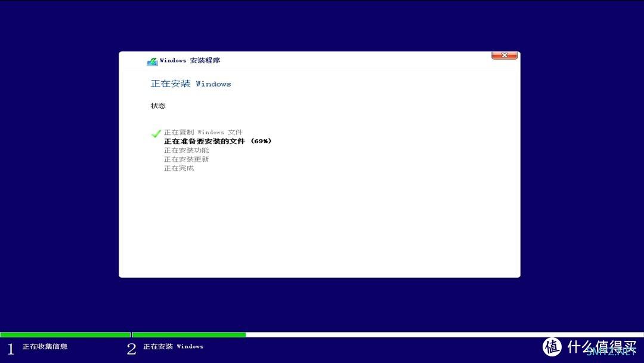This screenshot has width=644, height=363.
Task: Select the '正在复制 Windows 文件' status line
Action: (x=203, y=133)
